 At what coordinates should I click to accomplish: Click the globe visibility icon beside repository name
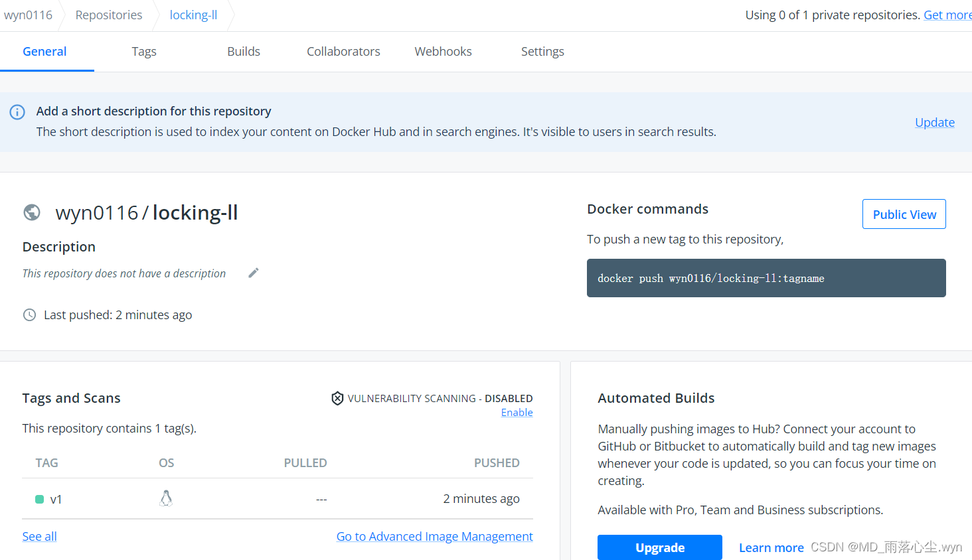click(32, 212)
